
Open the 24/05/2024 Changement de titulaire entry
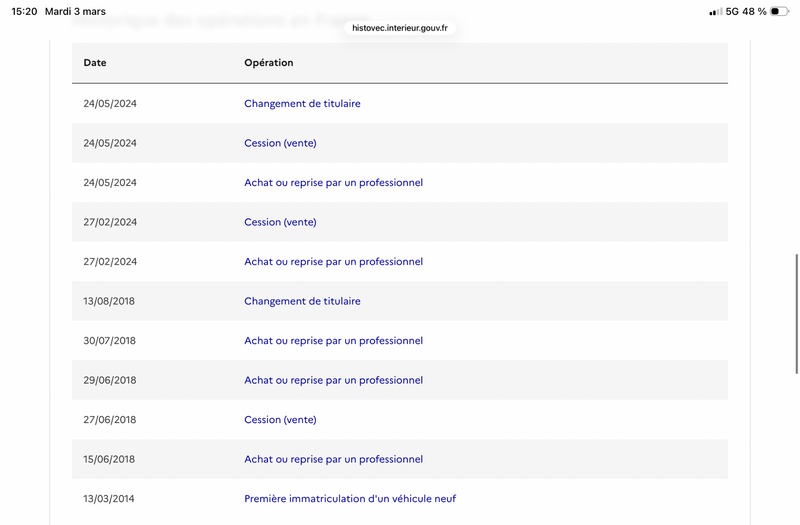pos(302,104)
